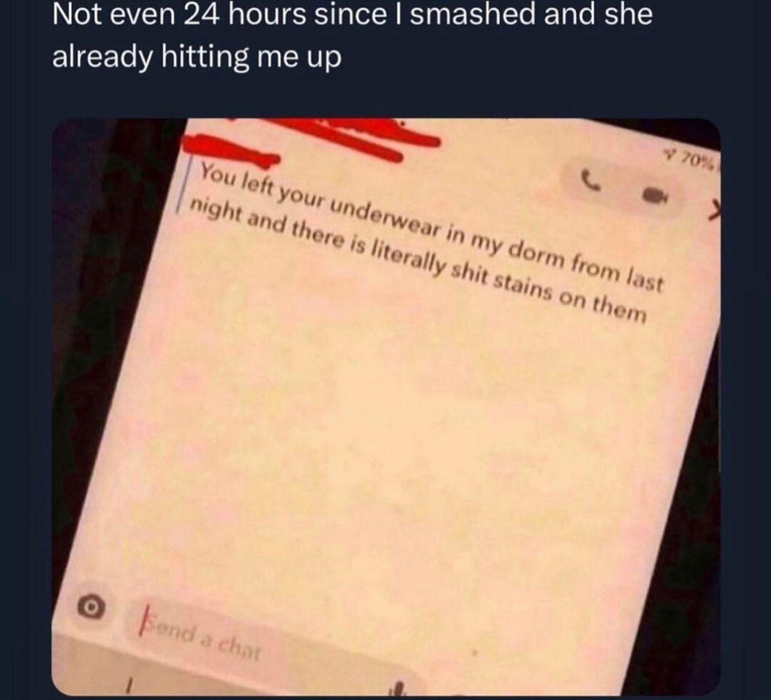
Task: Tap the 70% battery indicator
Action: (x=695, y=160)
